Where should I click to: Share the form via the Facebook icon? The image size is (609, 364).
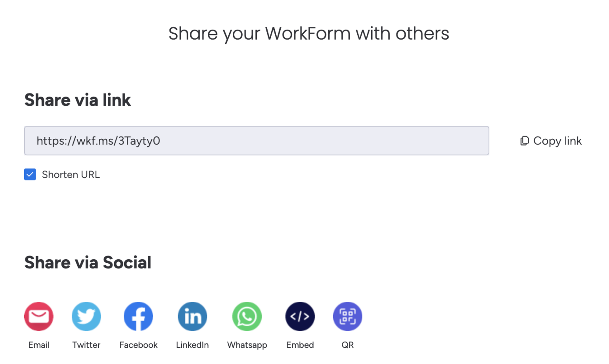coord(138,316)
